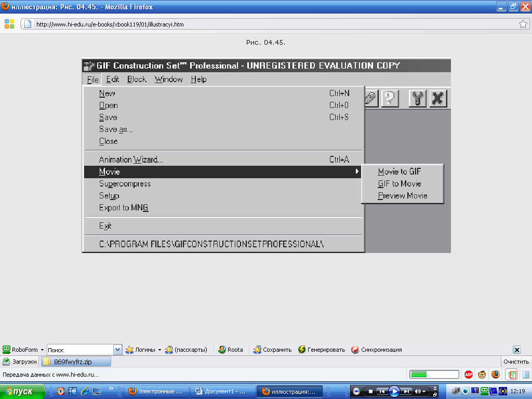Click the blue panel icon in status bar
Screen dimensions: 532x399
526,375
